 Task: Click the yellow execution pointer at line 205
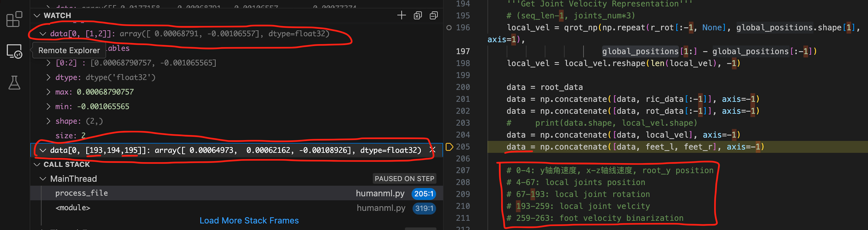(449, 147)
